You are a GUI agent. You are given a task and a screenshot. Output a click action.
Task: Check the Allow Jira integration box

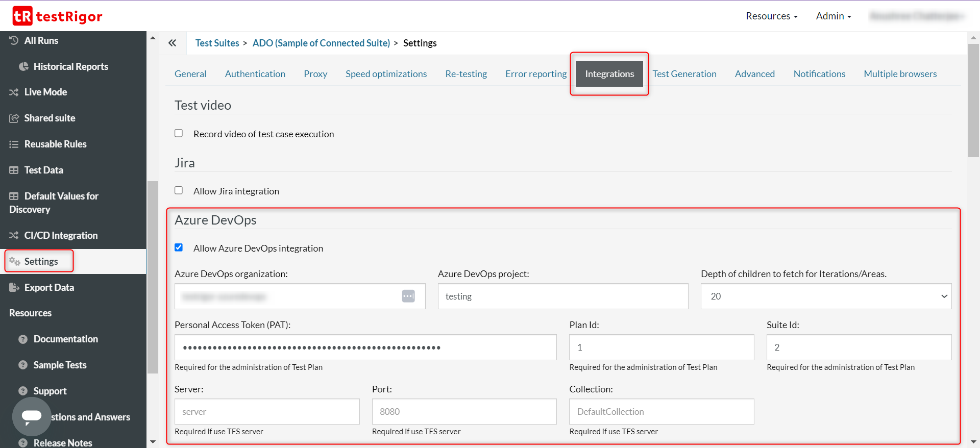point(179,190)
